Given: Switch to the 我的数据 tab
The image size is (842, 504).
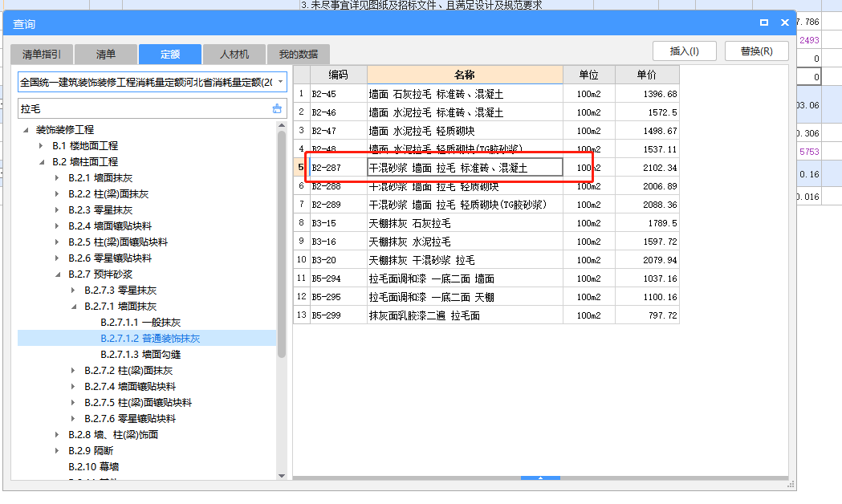Looking at the screenshot, I should (298, 55).
